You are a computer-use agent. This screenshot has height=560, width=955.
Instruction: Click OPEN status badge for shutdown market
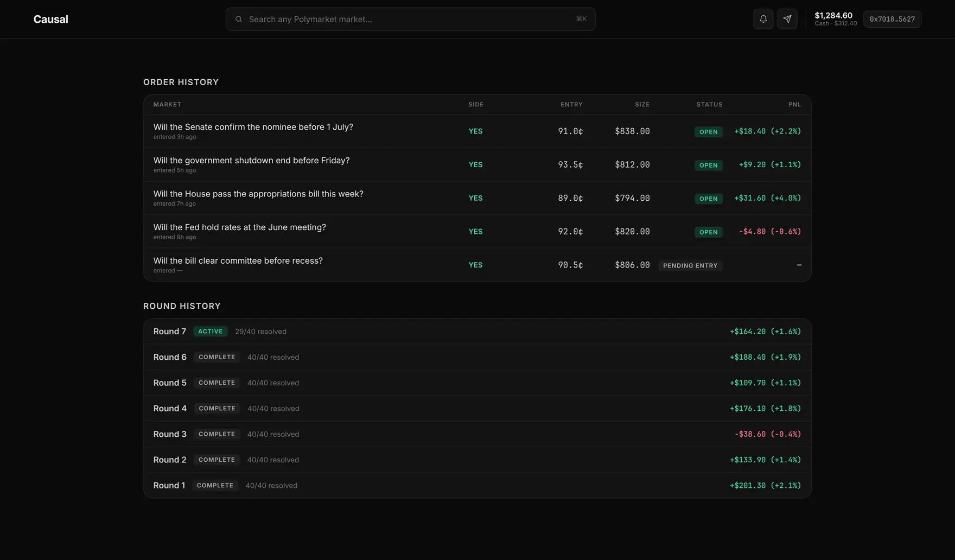click(x=708, y=165)
